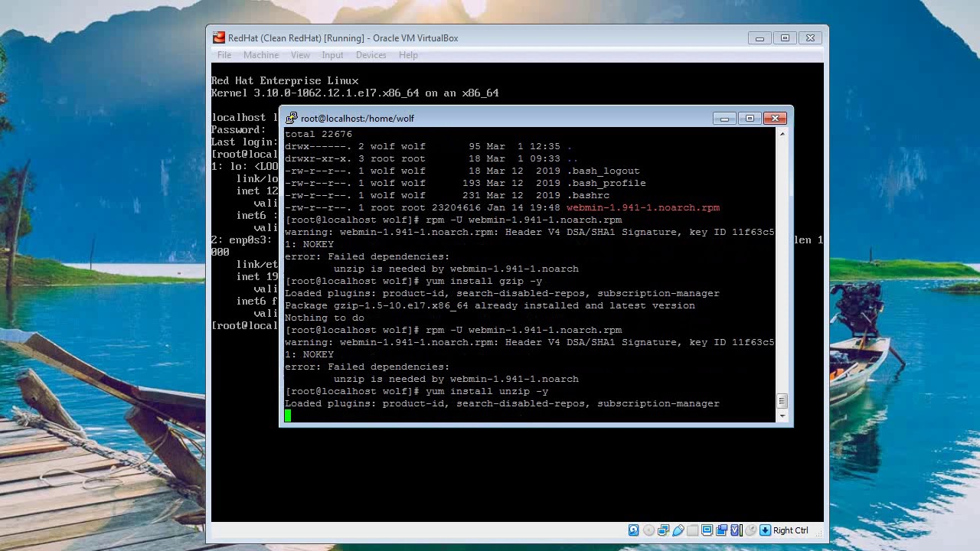The width and height of the screenshot is (980, 551).
Task: Click the 'total 22676' line in the terminal
Action: click(318, 134)
